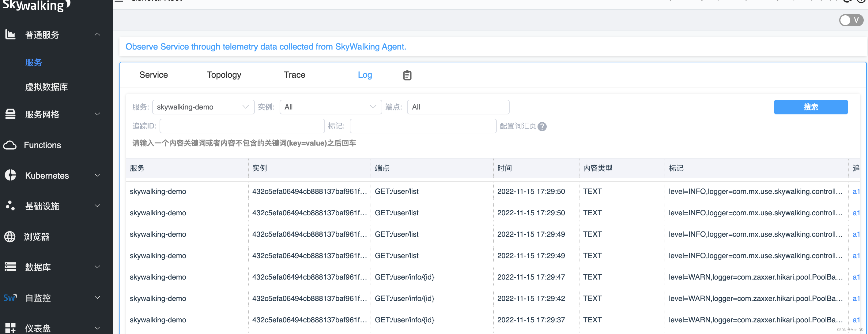Expand the 服务网格 menu chevron
This screenshot has height=334, width=868.
coord(97,114)
